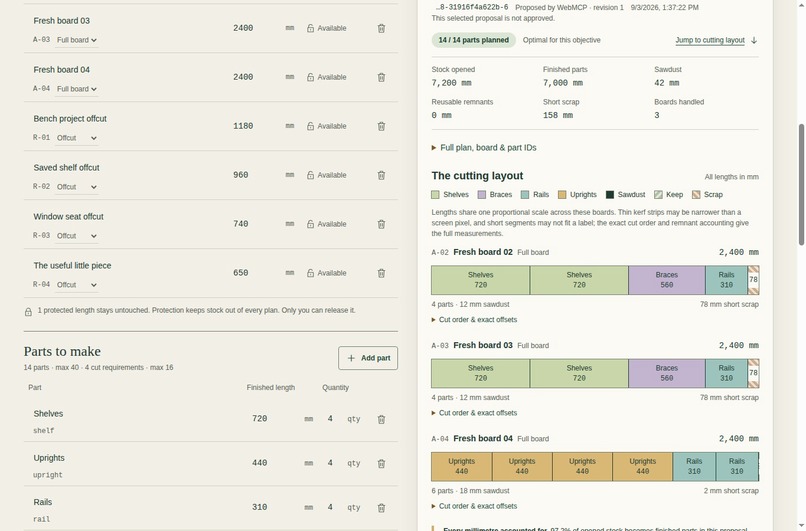Image resolution: width=806 pixels, height=531 pixels.
Task: Open the Offcut type dropdown for R-03
Action: (77, 235)
